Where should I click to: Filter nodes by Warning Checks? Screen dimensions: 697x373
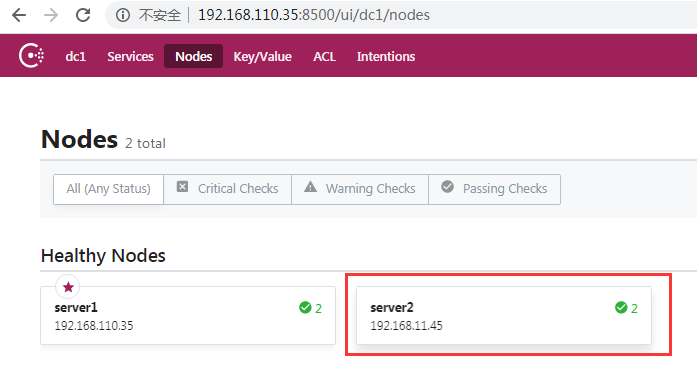[360, 189]
